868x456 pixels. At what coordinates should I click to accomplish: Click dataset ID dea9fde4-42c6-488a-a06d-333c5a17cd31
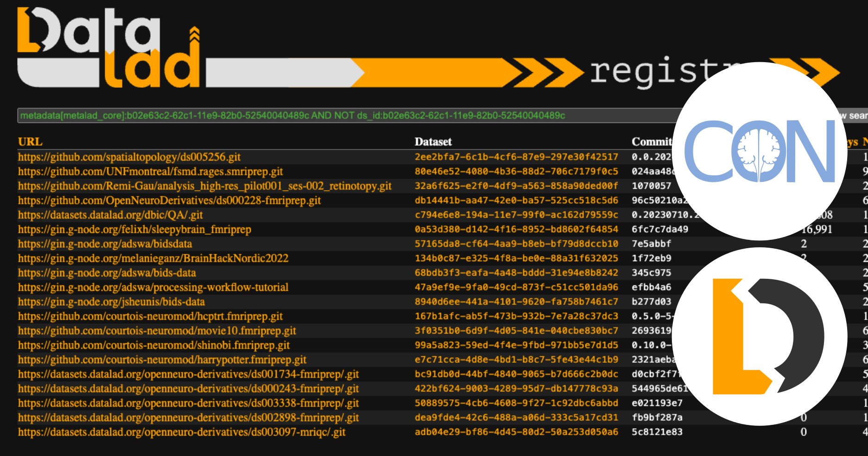tap(516, 417)
